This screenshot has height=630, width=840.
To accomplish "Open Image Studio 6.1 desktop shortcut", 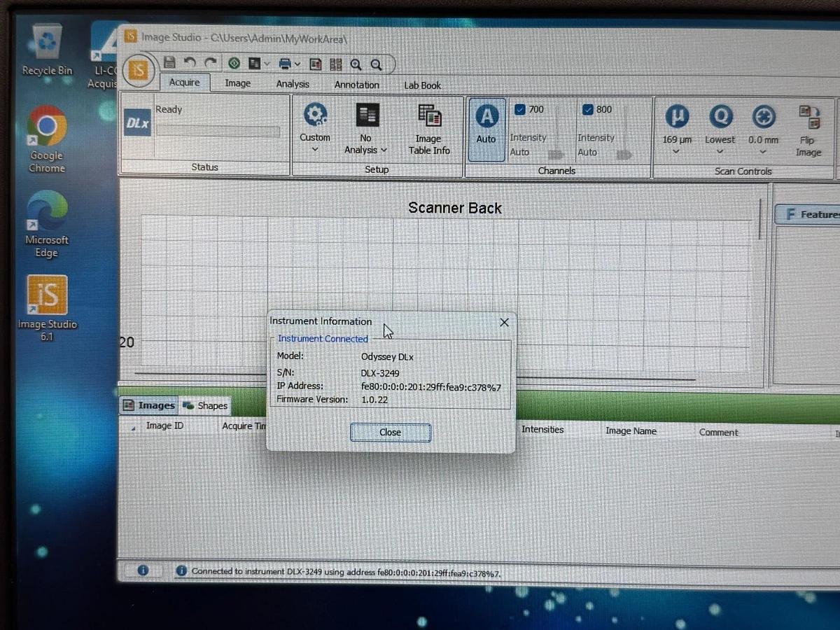I will 47,308.
